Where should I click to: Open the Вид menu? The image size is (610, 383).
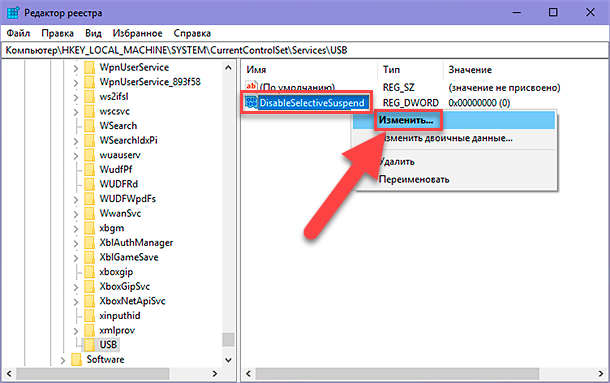[x=93, y=33]
